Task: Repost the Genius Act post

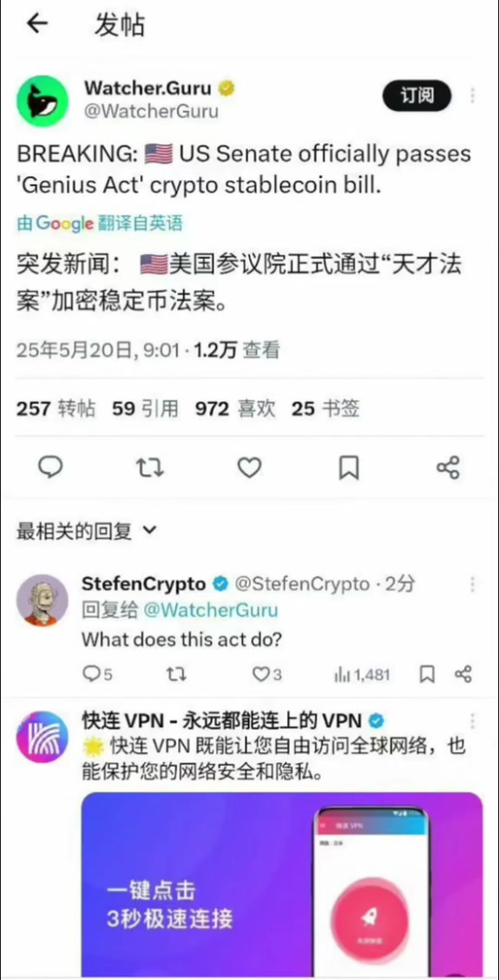Action: click(151, 467)
